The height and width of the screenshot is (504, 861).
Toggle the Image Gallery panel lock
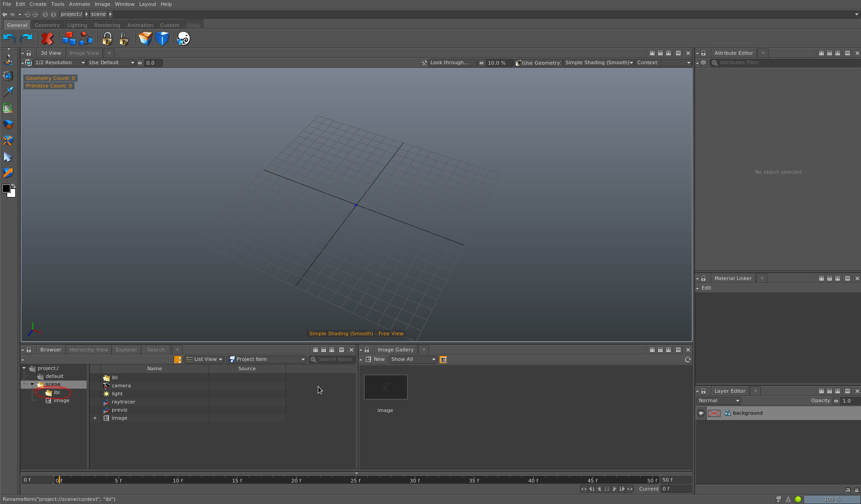tap(367, 350)
